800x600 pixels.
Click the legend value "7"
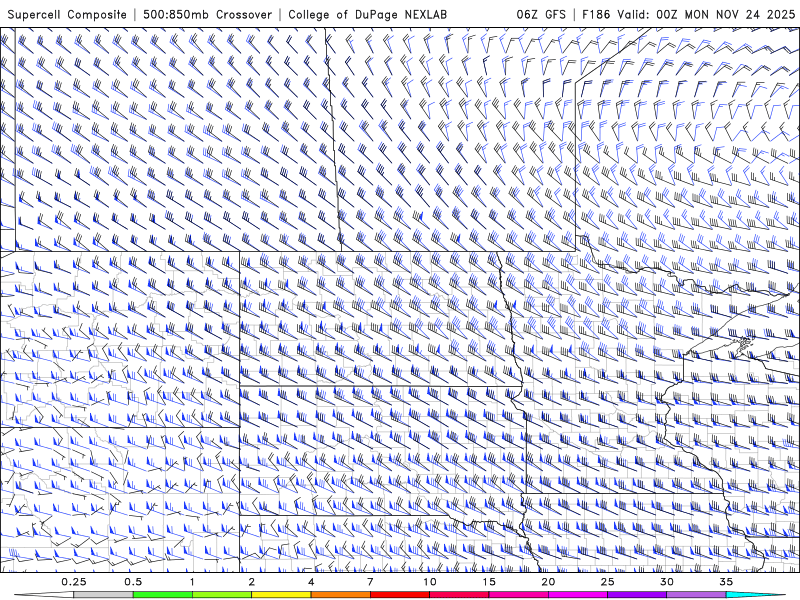pyautogui.click(x=370, y=582)
